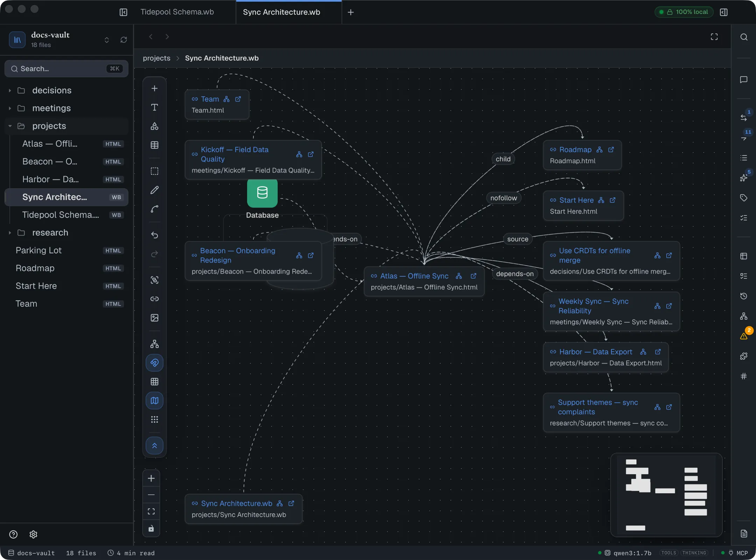Toggle the canvas lock button
The image size is (756, 560).
pyautogui.click(x=151, y=528)
